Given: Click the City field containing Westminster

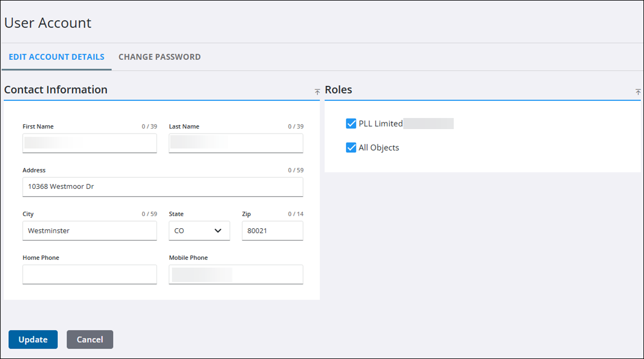Looking at the screenshot, I should click(90, 231).
